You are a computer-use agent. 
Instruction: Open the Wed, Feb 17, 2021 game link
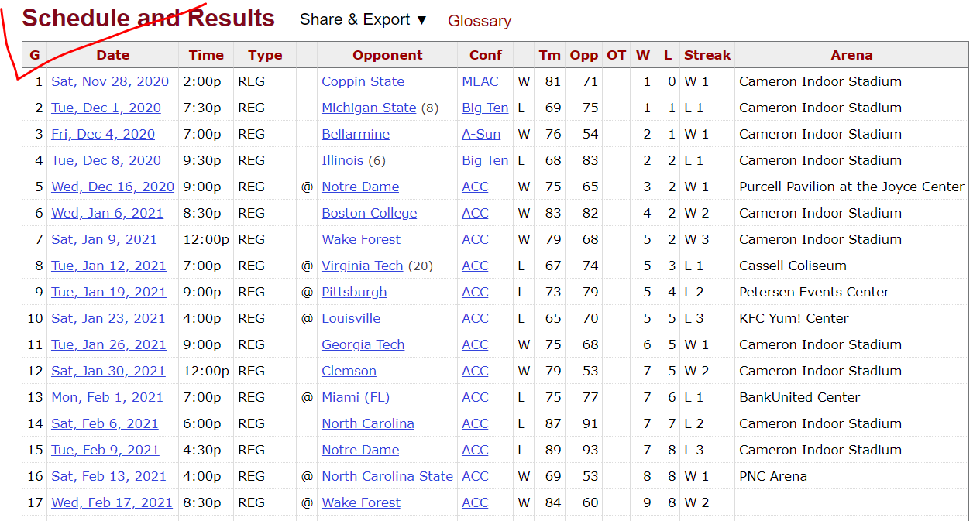click(112, 502)
